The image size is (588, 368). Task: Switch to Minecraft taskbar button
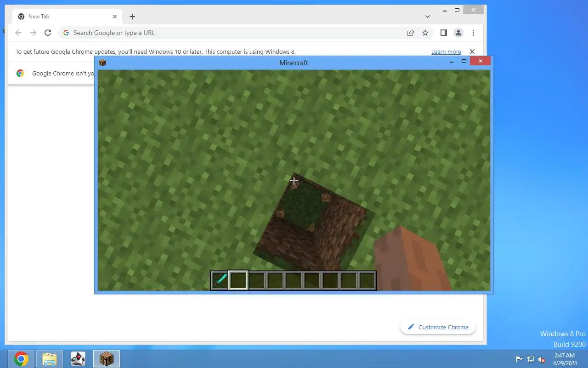click(107, 359)
